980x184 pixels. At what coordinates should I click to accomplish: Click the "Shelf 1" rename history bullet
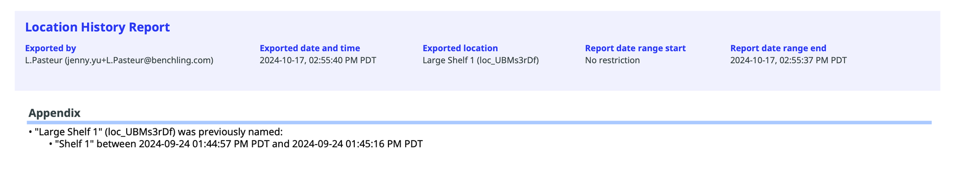(x=236, y=144)
